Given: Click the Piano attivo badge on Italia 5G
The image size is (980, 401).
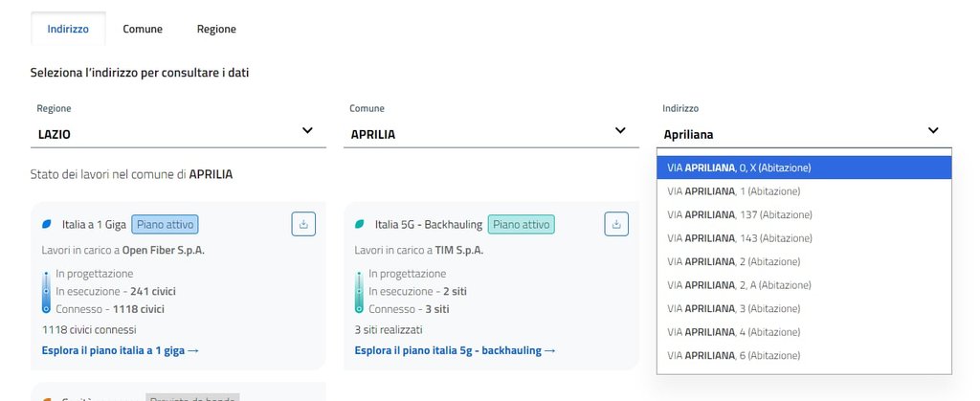Looking at the screenshot, I should [521, 225].
